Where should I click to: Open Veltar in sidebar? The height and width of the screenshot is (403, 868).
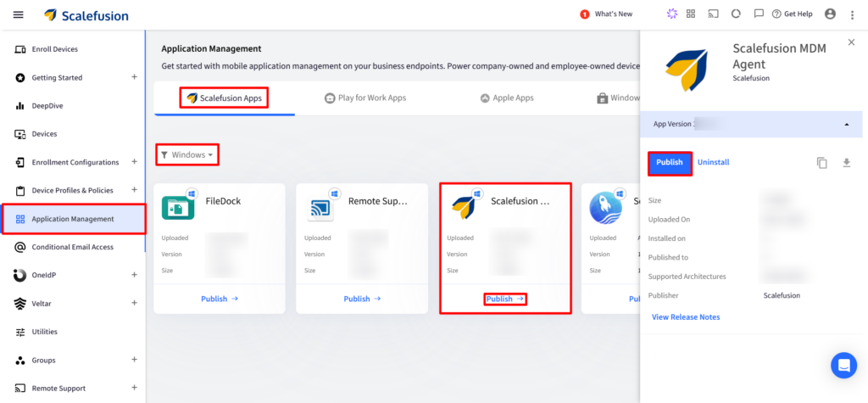coord(43,304)
